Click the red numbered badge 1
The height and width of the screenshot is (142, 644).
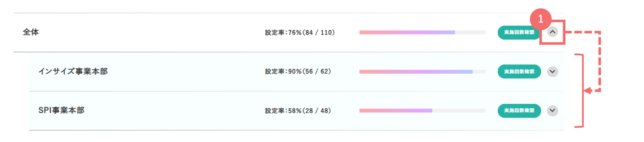[541, 19]
